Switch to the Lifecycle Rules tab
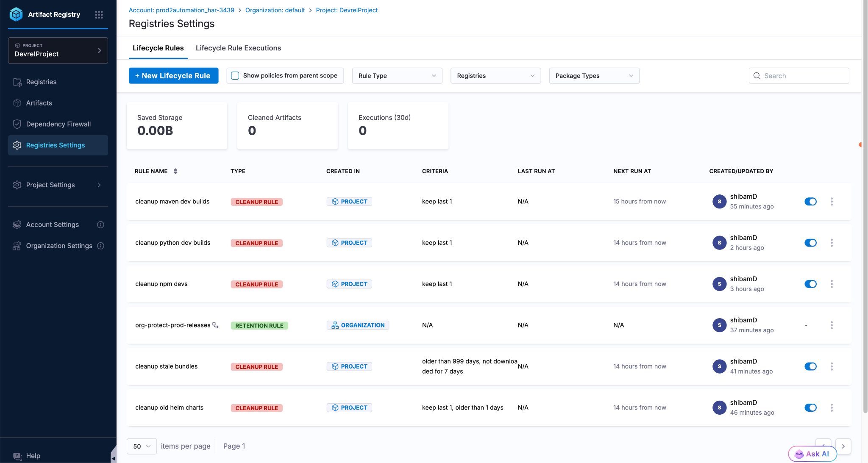Viewport: 868px width, 463px height. click(x=158, y=48)
